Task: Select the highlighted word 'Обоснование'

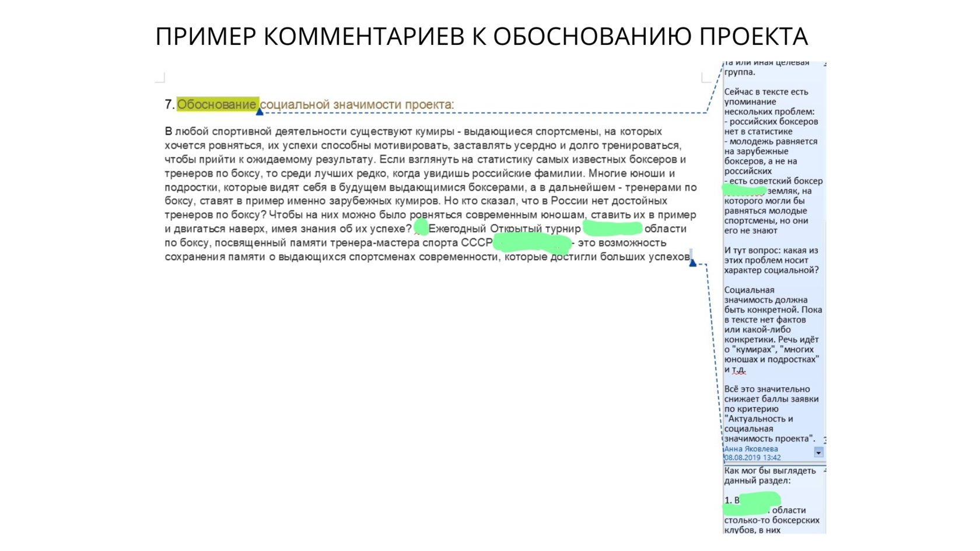Action: coord(217,104)
